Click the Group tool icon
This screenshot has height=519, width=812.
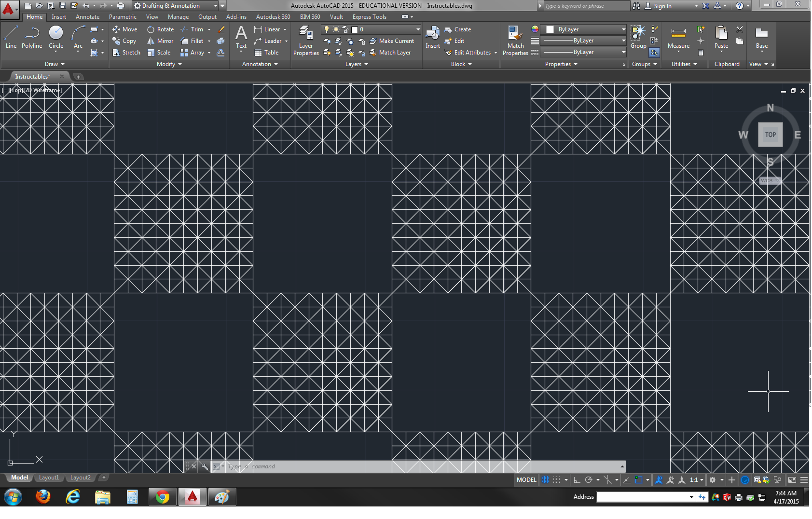[x=638, y=37]
